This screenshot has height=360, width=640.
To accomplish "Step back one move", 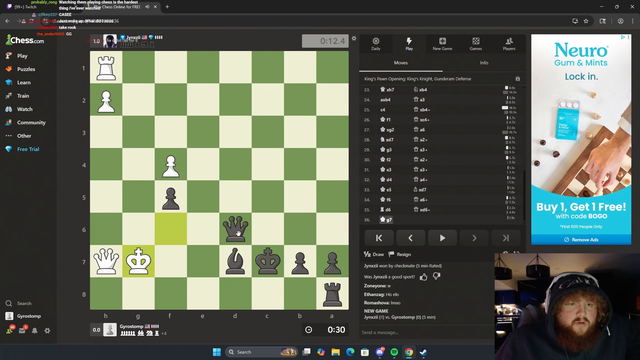I will pos(411,238).
